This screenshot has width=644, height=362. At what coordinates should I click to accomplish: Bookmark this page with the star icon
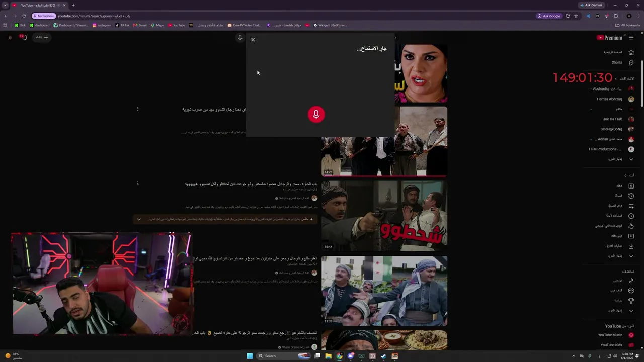click(x=576, y=16)
